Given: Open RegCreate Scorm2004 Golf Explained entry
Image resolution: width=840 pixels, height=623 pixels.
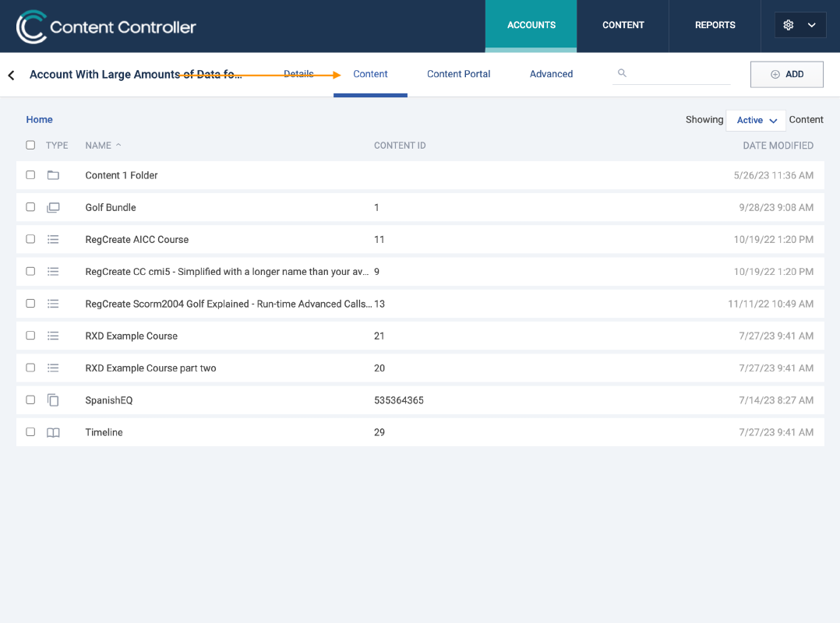Looking at the screenshot, I should (229, 304).
